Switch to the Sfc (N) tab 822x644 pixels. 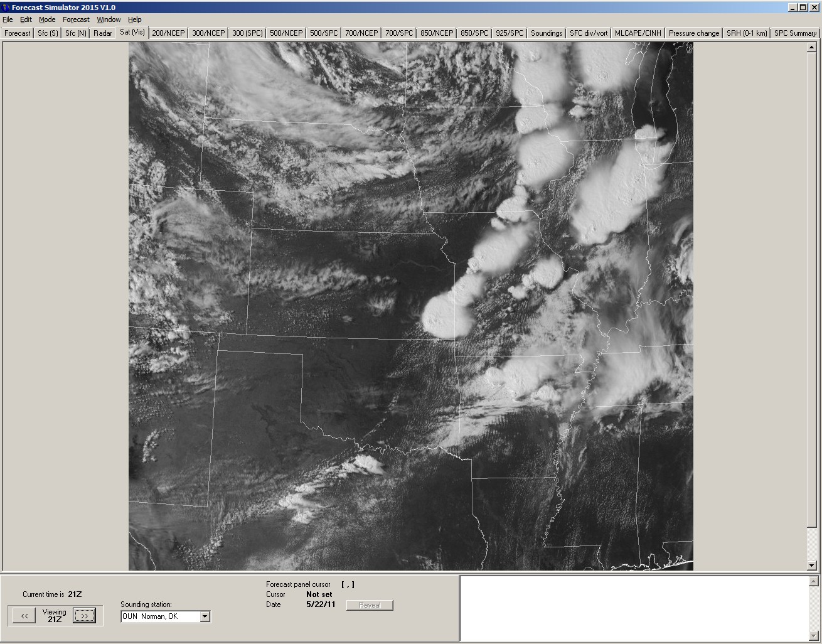coord(76,33)
